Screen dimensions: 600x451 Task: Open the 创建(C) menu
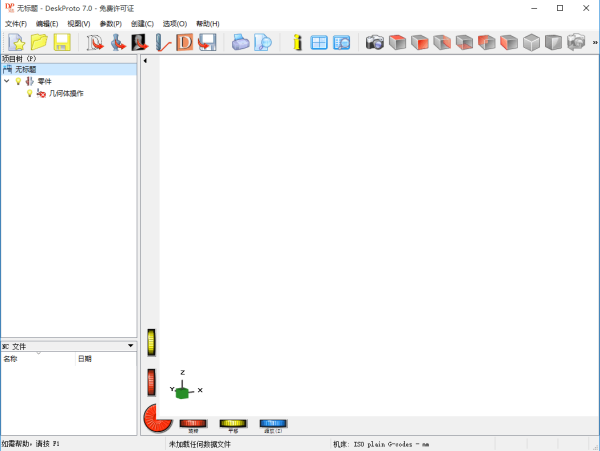pyautogui.click(x=142, y=23)
